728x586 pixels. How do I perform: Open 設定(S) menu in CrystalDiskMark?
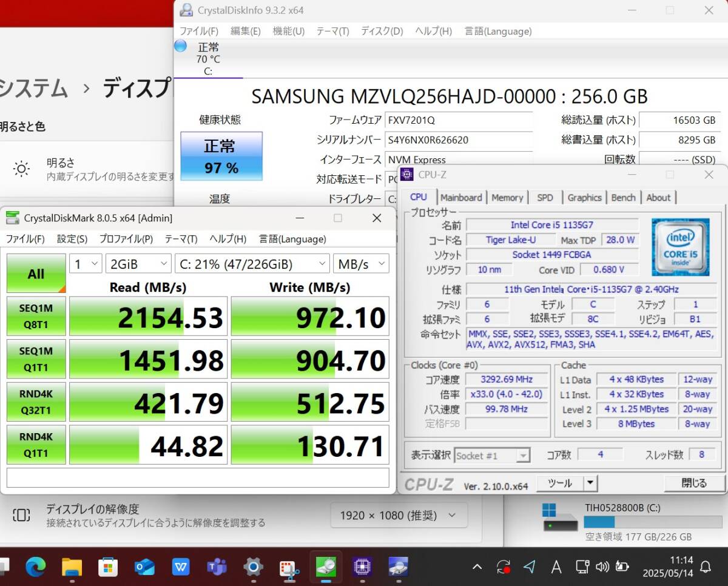72,239
